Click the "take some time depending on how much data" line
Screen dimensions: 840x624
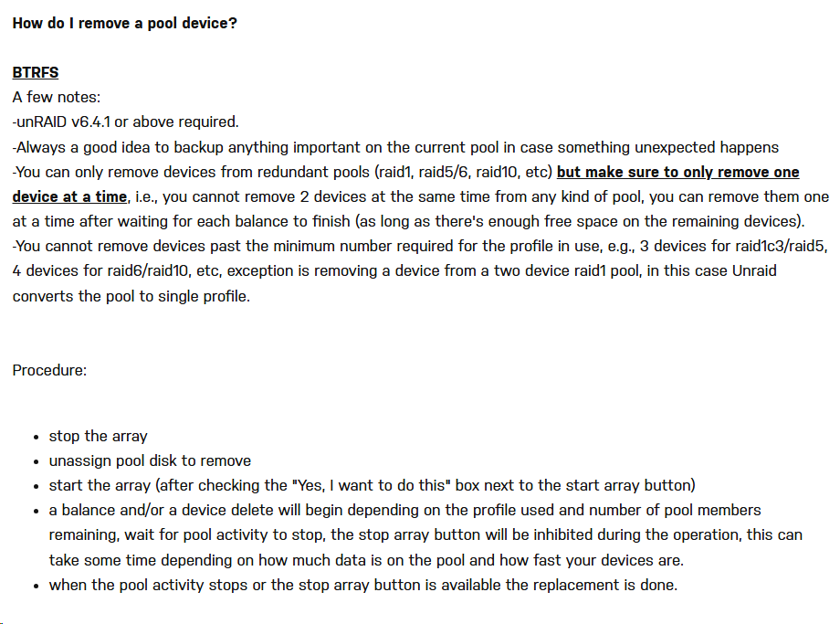(x=366, y=560)
